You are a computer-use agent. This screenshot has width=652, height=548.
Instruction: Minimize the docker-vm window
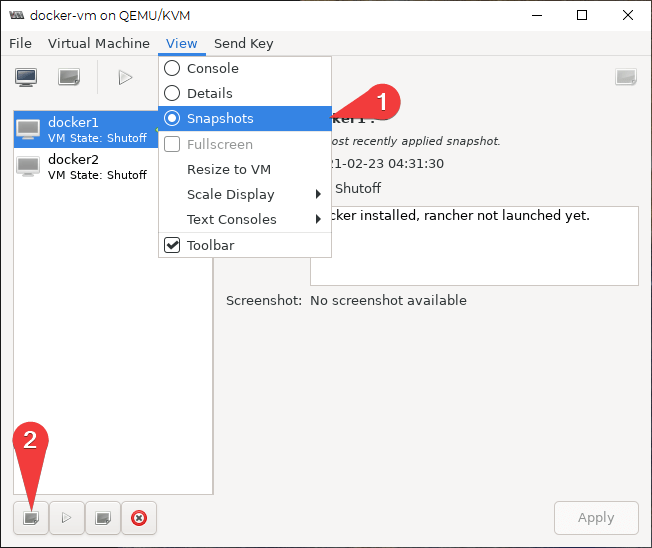pyautogui.click(x=537, y=15)
